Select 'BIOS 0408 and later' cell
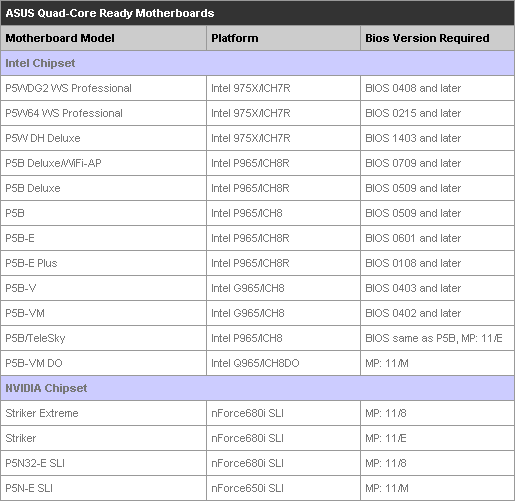 click(x=437, y=88)
